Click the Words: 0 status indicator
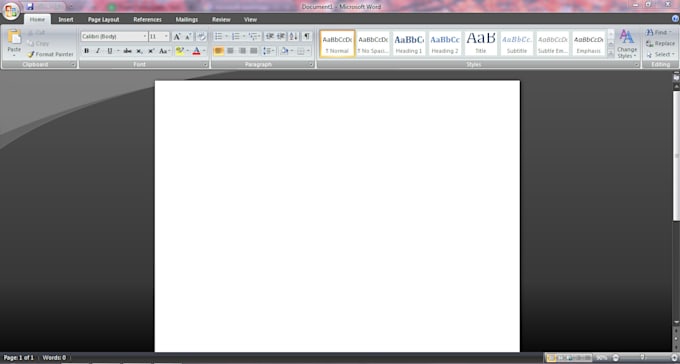Viewport: 680px width, 364px height. (x=54, y=358)
